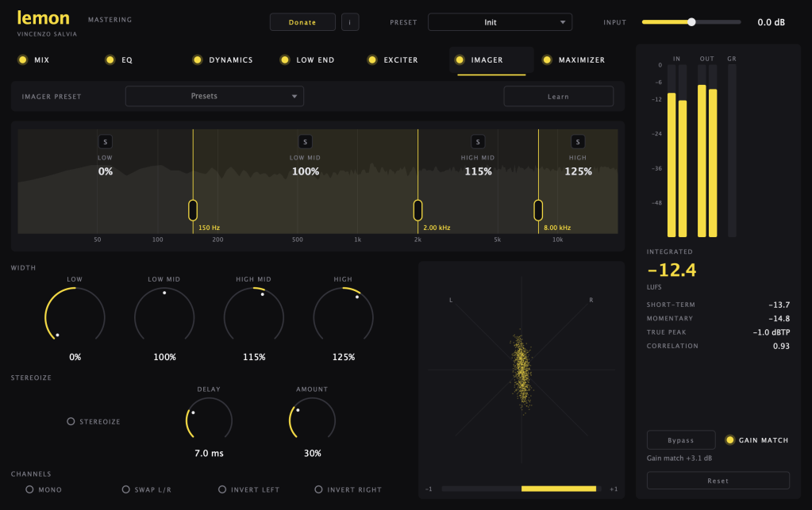Toggle the MIX module power light
The image size is (812, 510).
point(22,60)
